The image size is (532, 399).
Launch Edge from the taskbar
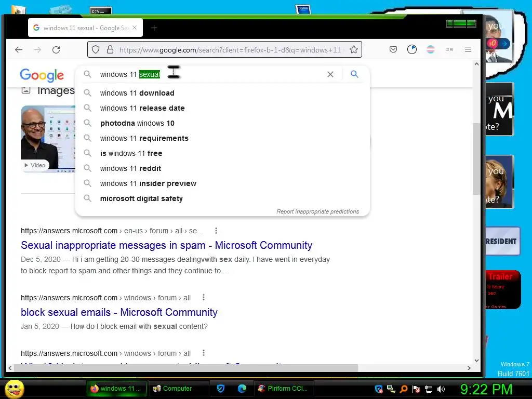242,389
